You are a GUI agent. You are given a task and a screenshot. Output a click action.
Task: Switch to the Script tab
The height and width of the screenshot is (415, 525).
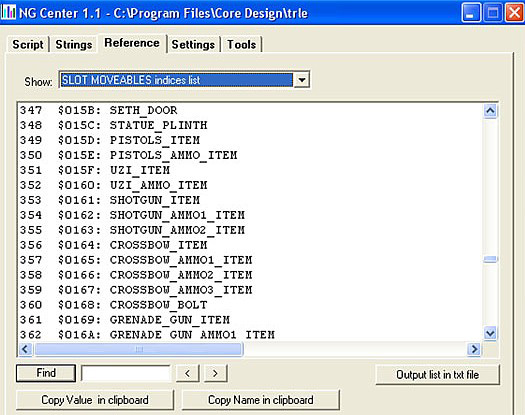(x=28, y=45)
